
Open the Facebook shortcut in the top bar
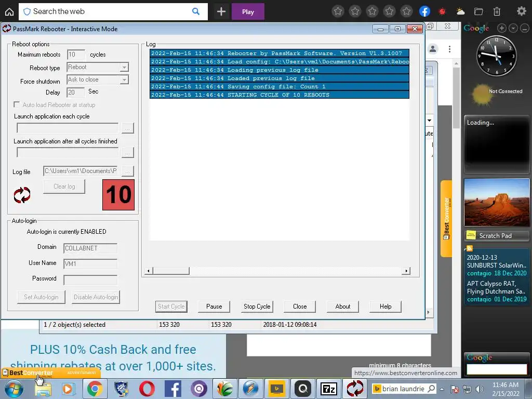pos(425,11)
